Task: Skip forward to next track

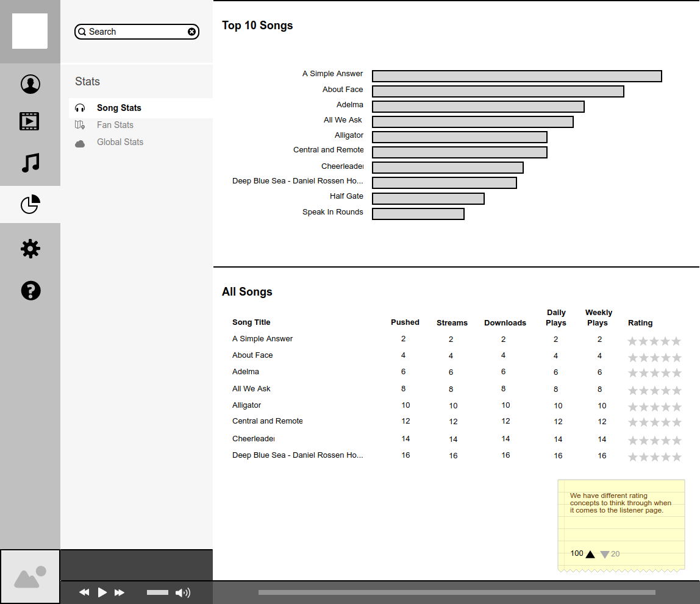Action: tap(120, 592)
